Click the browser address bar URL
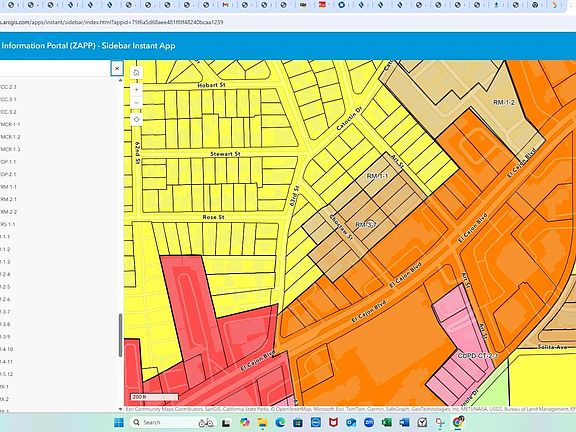 tap(112, 22)
